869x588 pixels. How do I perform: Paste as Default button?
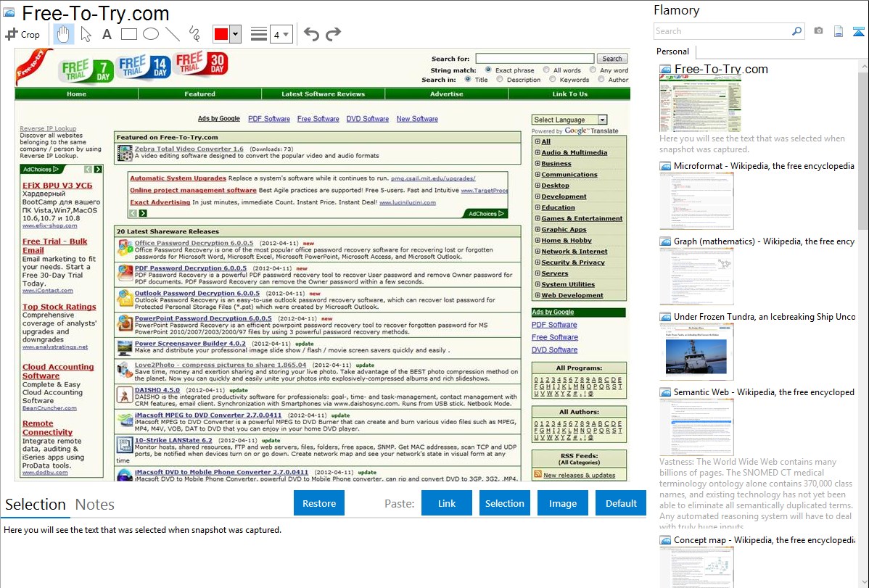(x=621, y=503)
